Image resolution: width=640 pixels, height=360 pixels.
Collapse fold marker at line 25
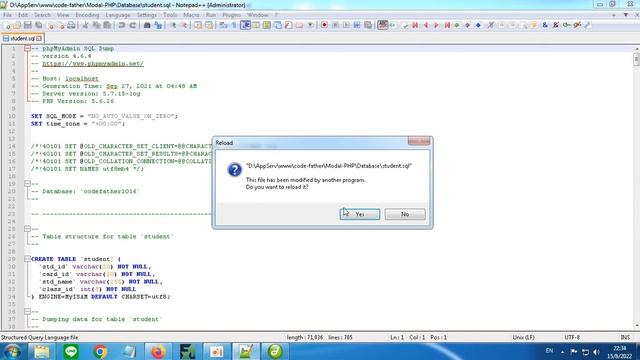coord(27,229)
